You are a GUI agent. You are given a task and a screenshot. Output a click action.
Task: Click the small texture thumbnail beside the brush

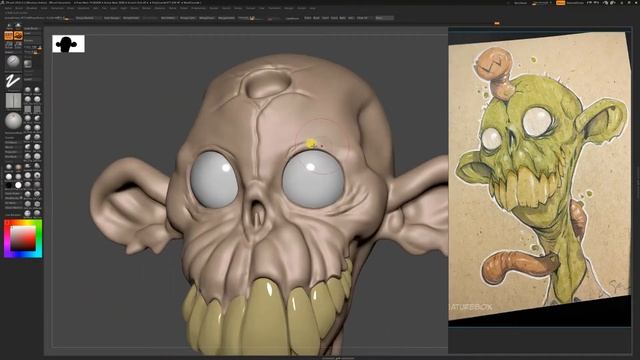click(x=28, y=63)
